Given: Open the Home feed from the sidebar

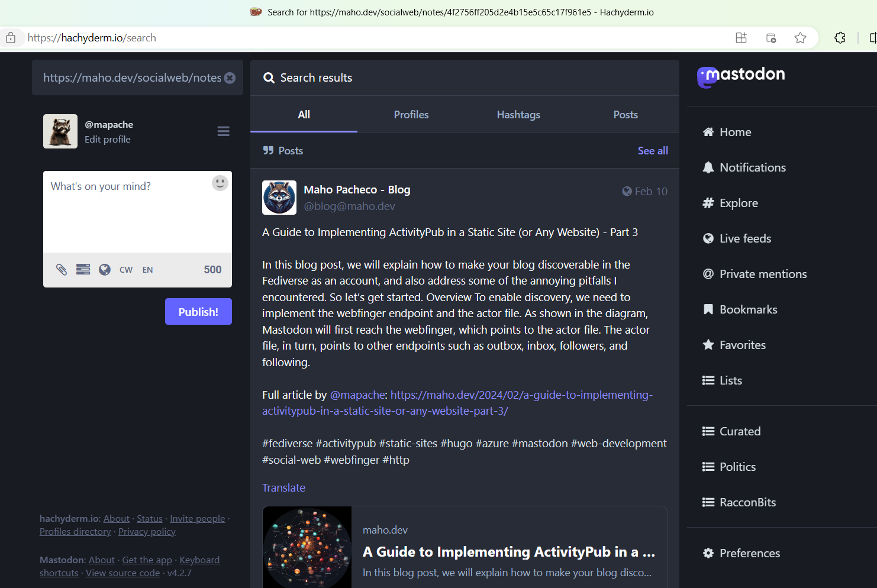Looking at the screenshot, I should (x=734, y=131).
